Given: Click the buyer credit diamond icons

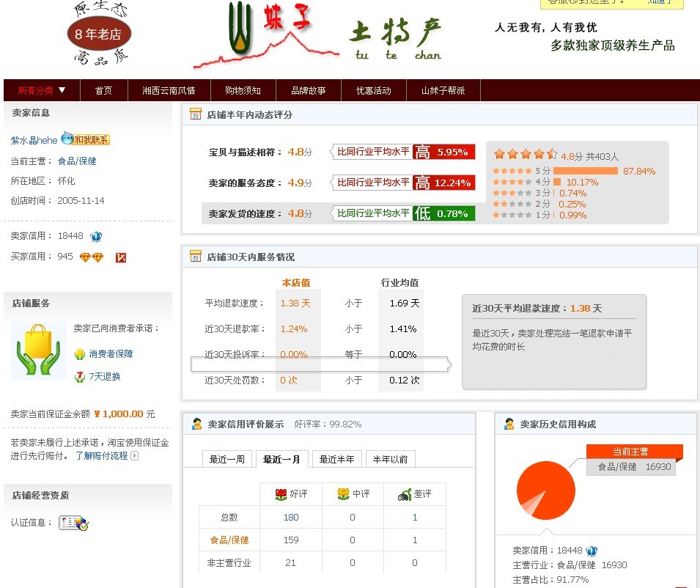Looking at the screenshot, I should pos(92,257).
